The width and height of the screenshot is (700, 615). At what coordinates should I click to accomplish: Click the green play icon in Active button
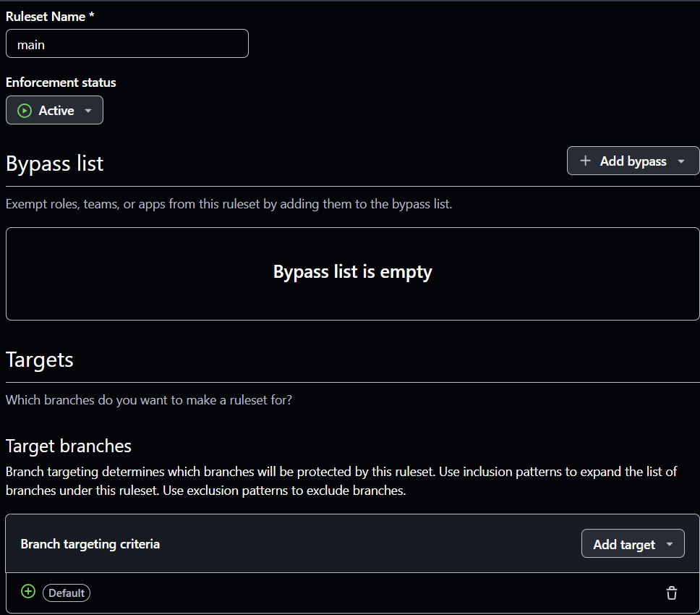pyautogui.click(x=25, y=111)
